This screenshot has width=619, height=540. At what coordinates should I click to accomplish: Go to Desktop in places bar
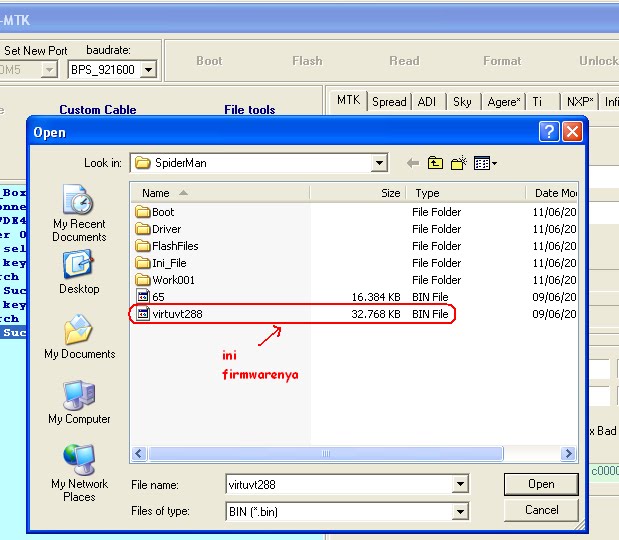tap(79, 272)
